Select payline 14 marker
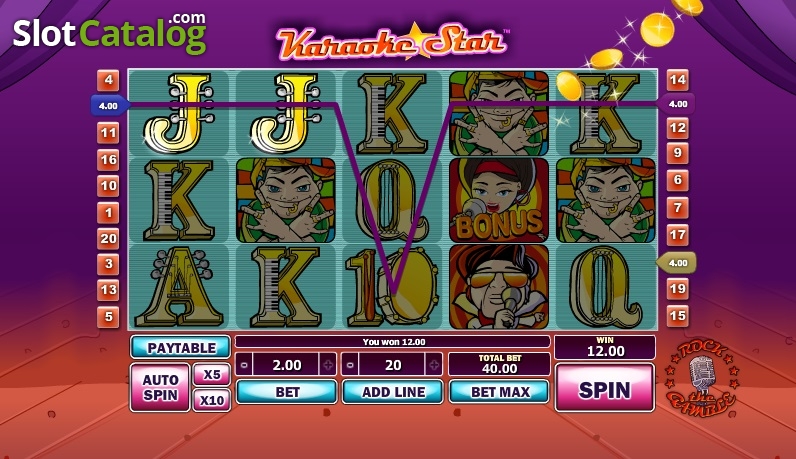Screen dimensions: 796x459 (678, 80)
